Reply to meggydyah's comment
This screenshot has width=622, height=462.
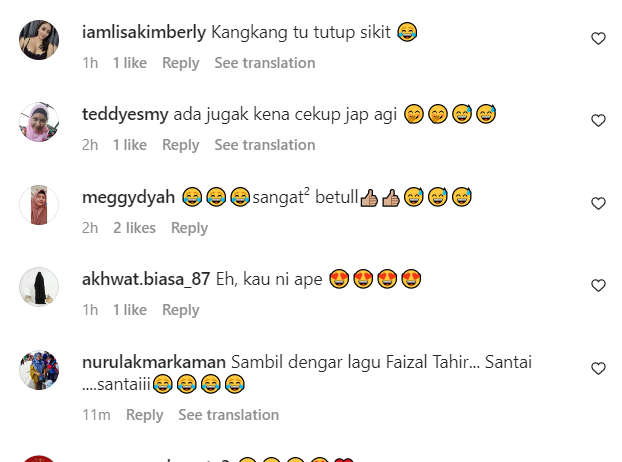(x=189, y=228)
